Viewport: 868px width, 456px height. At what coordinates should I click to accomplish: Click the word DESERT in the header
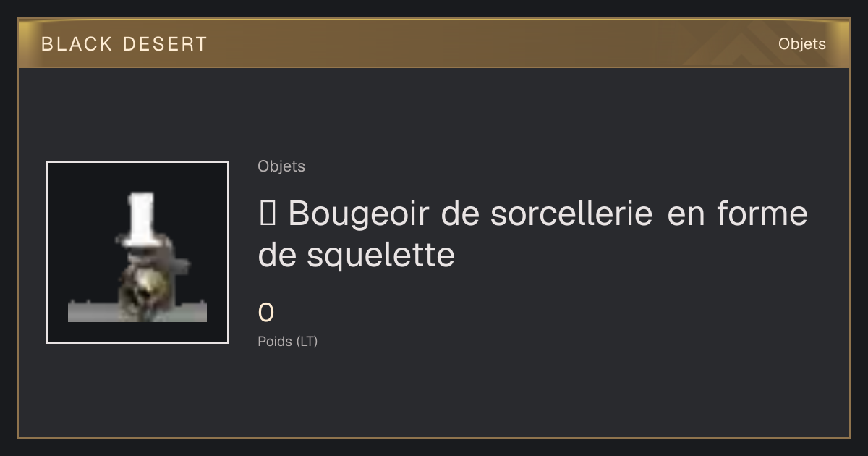pos(165,44)
